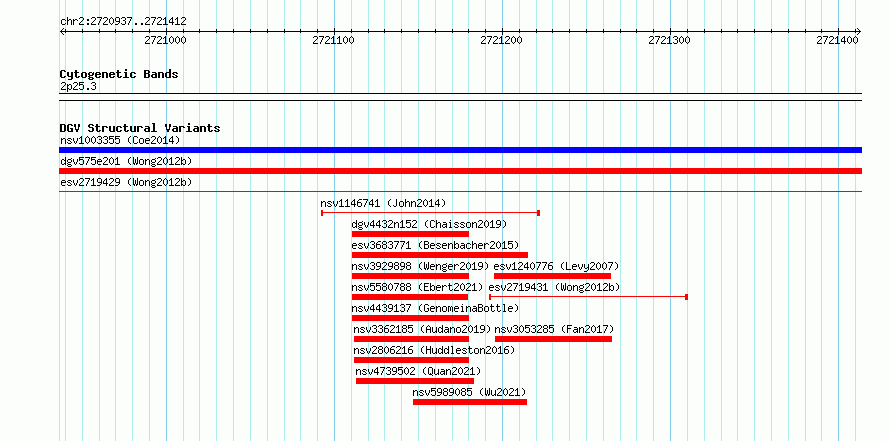Open esv3683771 (Besenbacher2015) label

click(435, 245)
